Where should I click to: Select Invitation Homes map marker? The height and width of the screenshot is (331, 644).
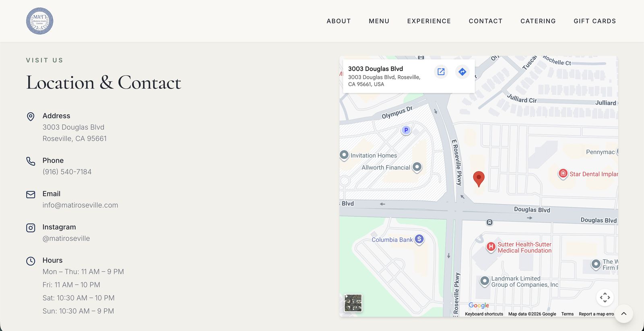(344, 155)
